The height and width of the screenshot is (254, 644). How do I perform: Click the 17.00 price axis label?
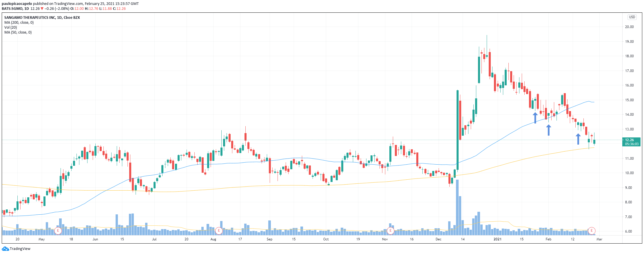[629, 71]
